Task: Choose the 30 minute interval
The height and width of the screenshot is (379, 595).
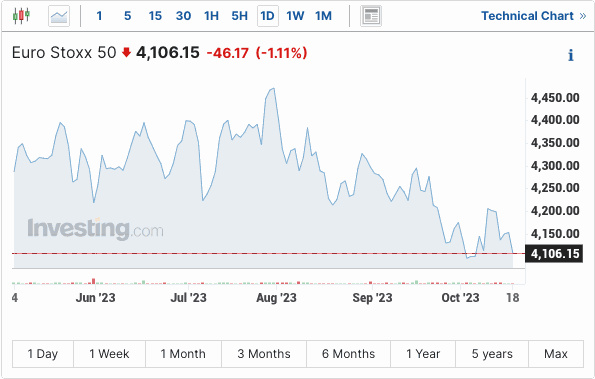Action: click(x=183, y=16)
